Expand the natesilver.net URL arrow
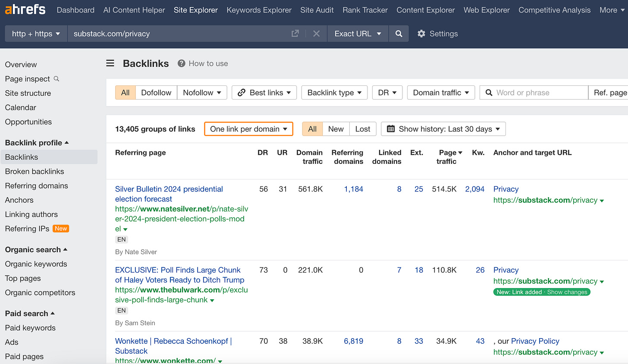Viewport: 628px width, 364px height. (126, 229)
